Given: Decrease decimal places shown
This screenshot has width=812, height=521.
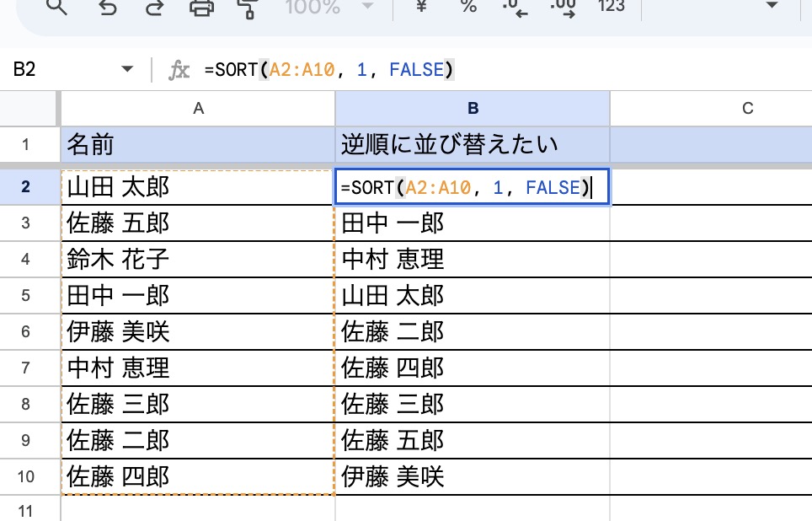Looking at the screenshot, I should pyautogui.click(x=515, y=8).
